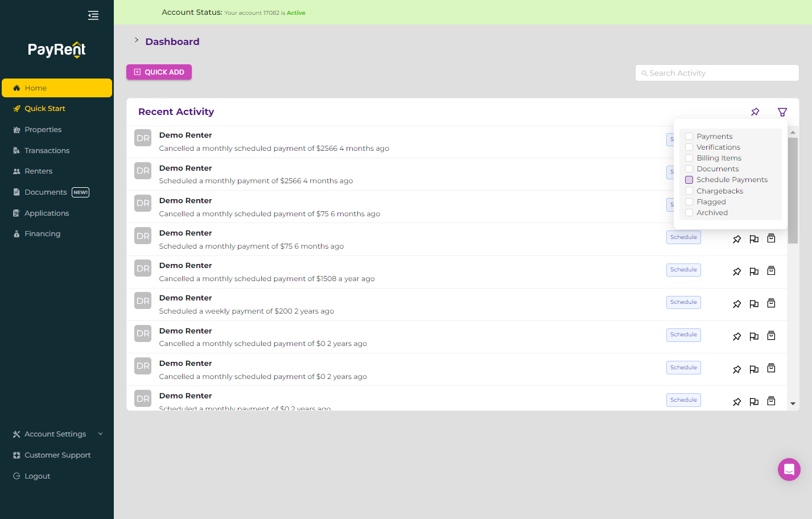The image size is (812, 519).
Task: Click the activity list scrollbar up arrow
Action: (793, 132)
